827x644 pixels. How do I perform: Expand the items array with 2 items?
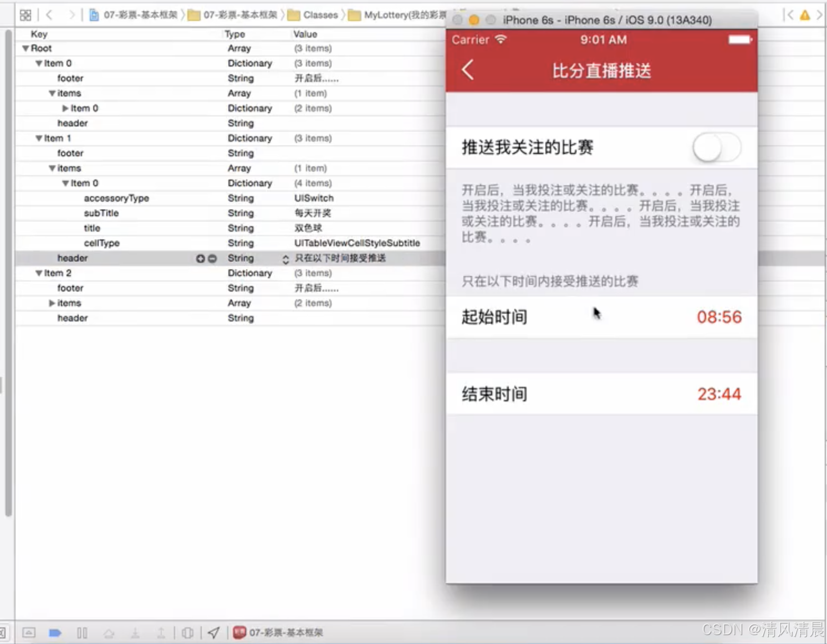tap(52, 303)
